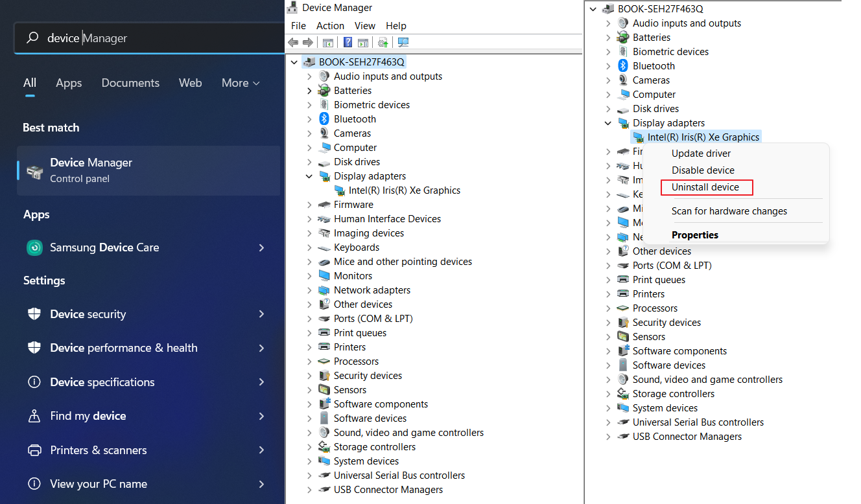
Task: Click Bluetooth icon in the menu-bar Device Manager window
Action: [324, 119]
